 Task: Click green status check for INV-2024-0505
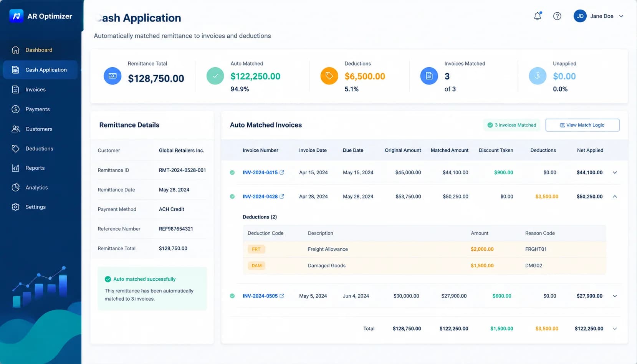coord(232,296)
